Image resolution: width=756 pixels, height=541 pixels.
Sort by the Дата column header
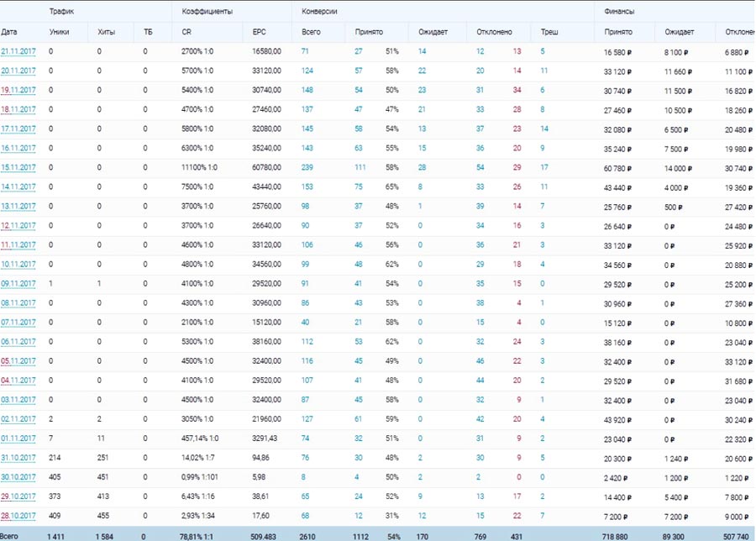pos(9,32)
